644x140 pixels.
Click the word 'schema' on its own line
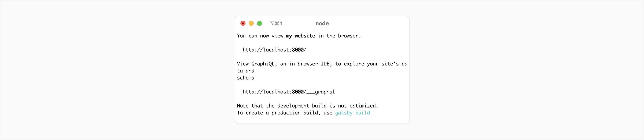(245, 78)
